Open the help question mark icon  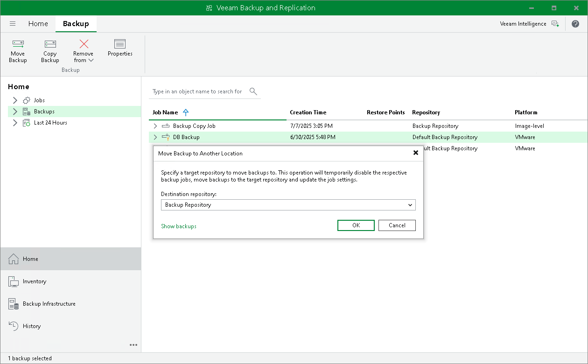click(575, 23)
